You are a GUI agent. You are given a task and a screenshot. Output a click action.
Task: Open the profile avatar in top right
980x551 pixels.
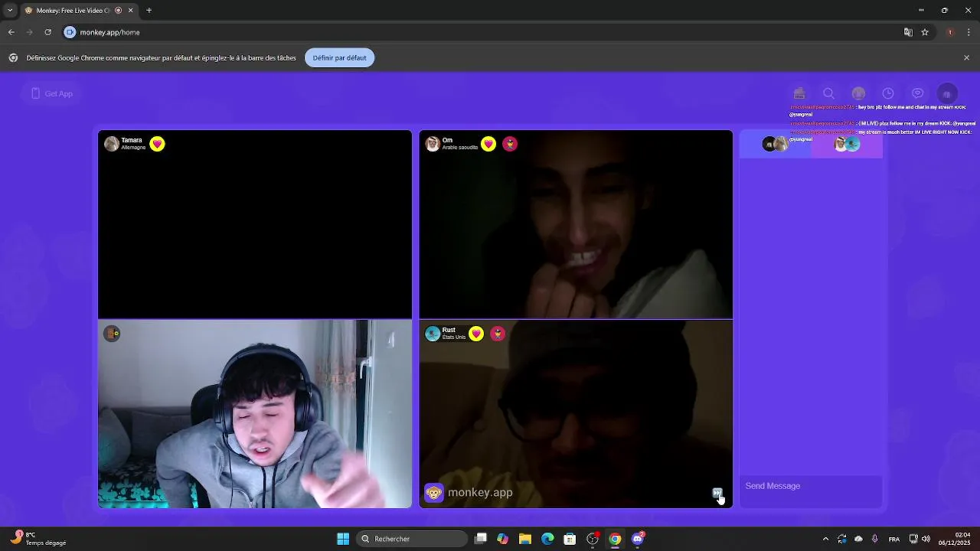tap(947, 93)
